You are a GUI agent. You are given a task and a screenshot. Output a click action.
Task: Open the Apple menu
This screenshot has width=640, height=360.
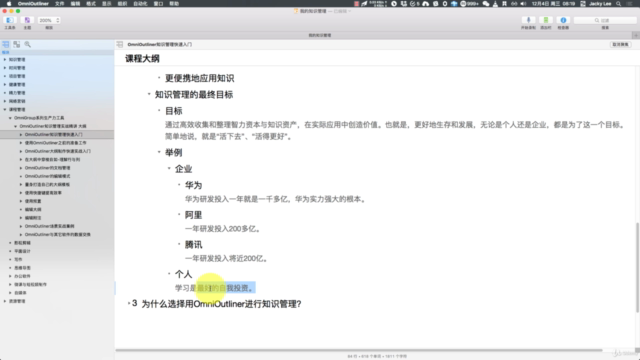coord(9,4)
